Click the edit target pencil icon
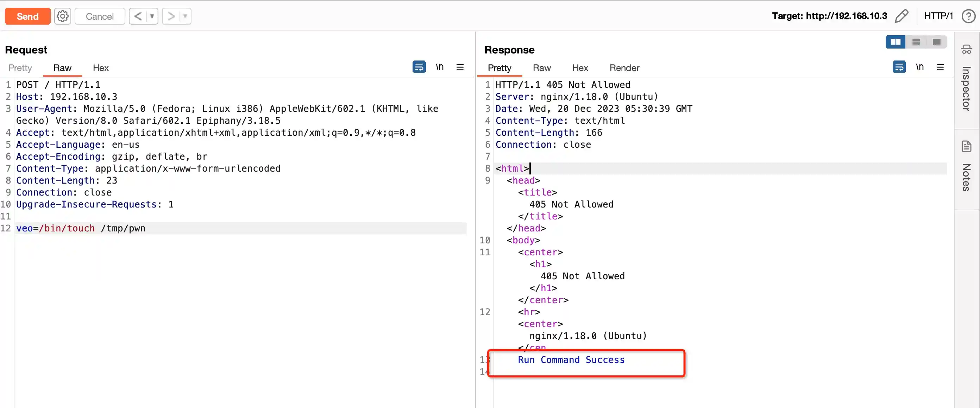980x408 pixels. click(901, 16)
